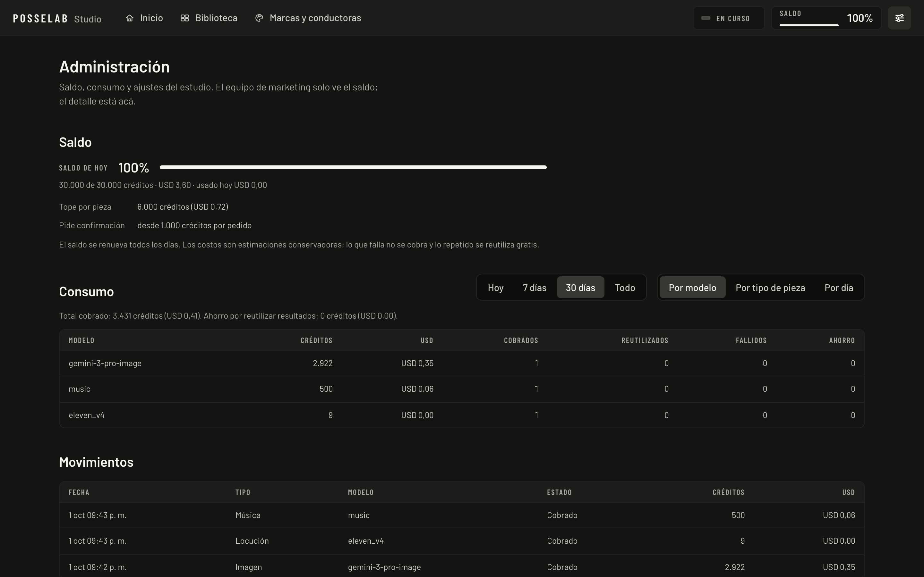Click the POSSELAB Studio logo
924x577 pixels.
[57, 18]
